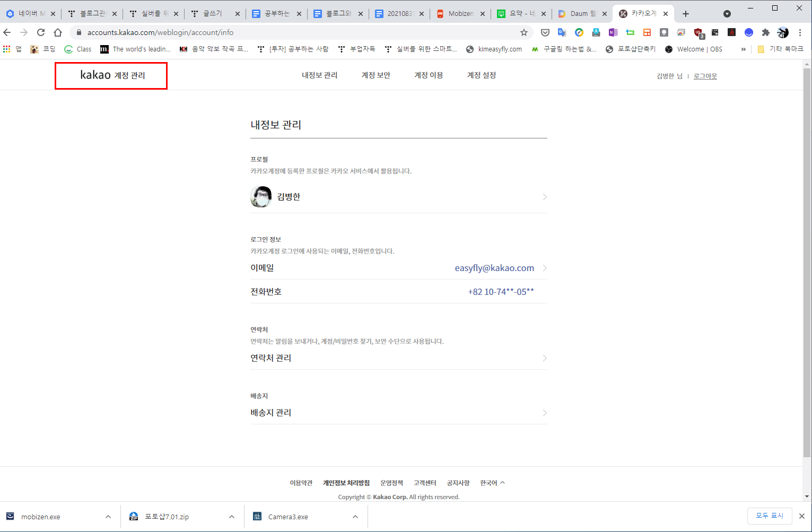This screenshot has width=812, height=532.
Task: Open the Chrome extensions puzzle menu
Action: pos(765,32)
